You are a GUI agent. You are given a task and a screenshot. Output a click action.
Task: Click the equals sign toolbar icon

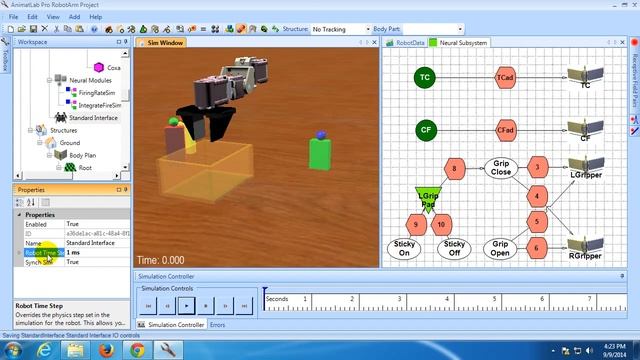coord(203,29)
